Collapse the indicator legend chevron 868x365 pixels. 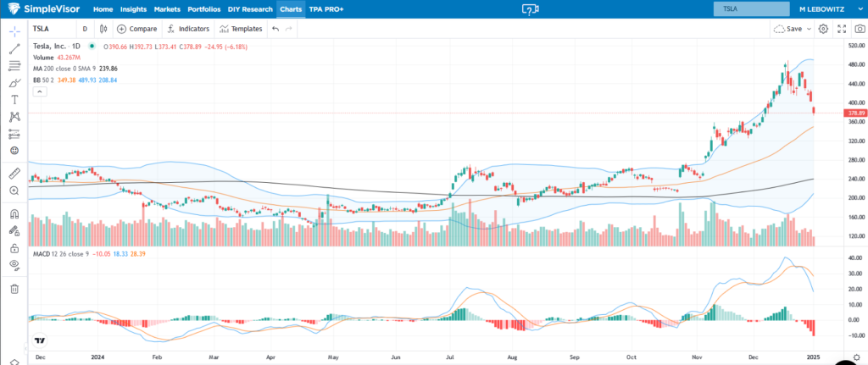coord(40,91)
